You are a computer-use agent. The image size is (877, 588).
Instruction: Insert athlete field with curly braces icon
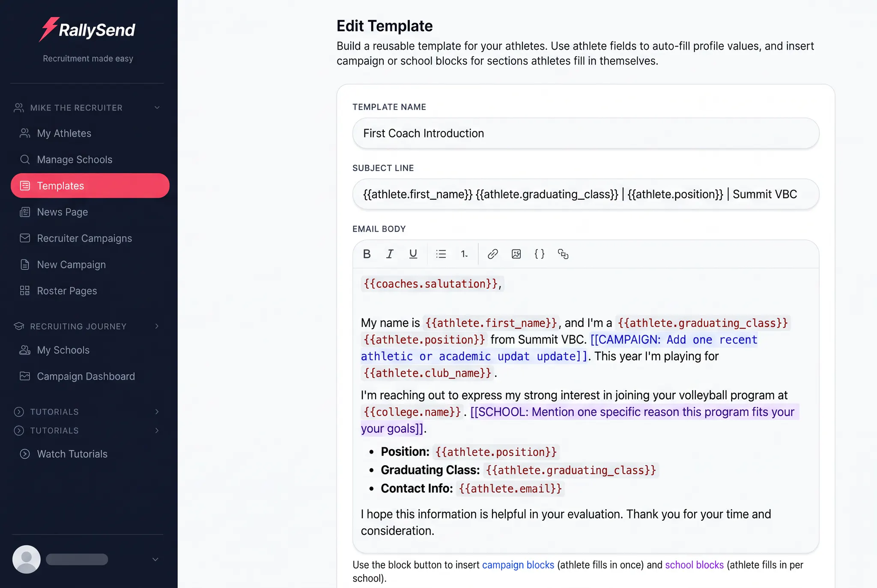tap(540, 254)
